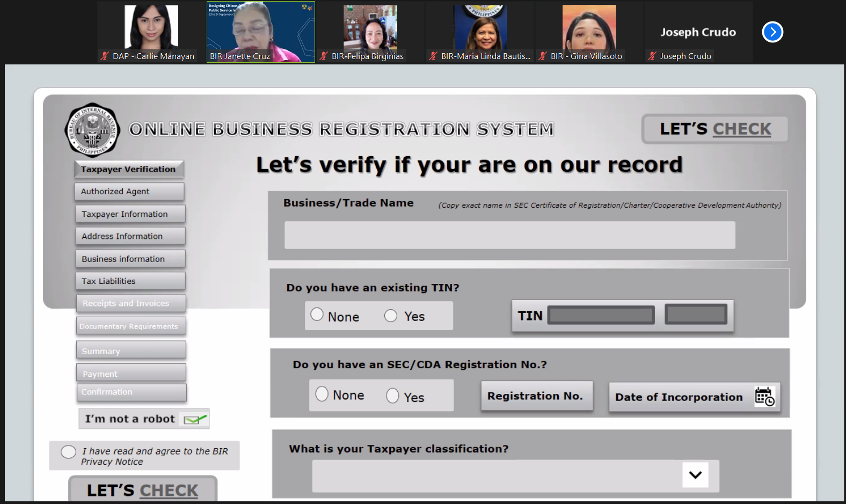The width and height of the screenshot is (846, 504).
Task: Click the "Do you have an existing TIN?" question
Action: coord(373,288)
